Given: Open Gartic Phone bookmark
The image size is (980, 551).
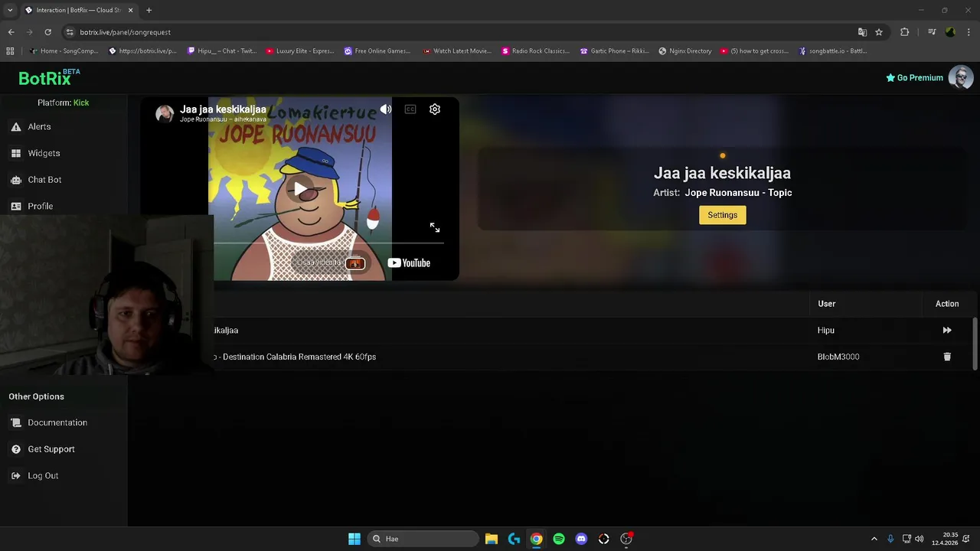Looking at the screenshot, I should [615, 51].
